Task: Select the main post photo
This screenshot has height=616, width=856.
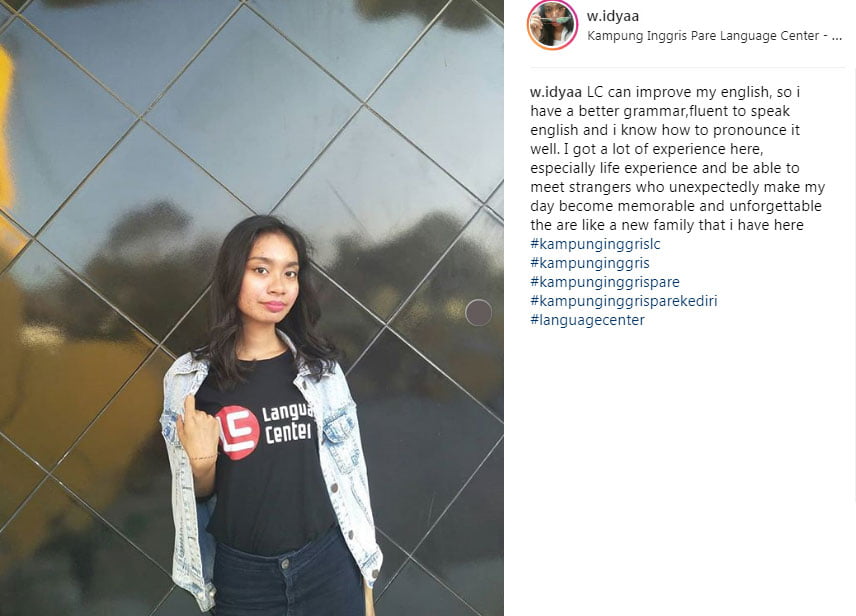Action: pos(252,308)
